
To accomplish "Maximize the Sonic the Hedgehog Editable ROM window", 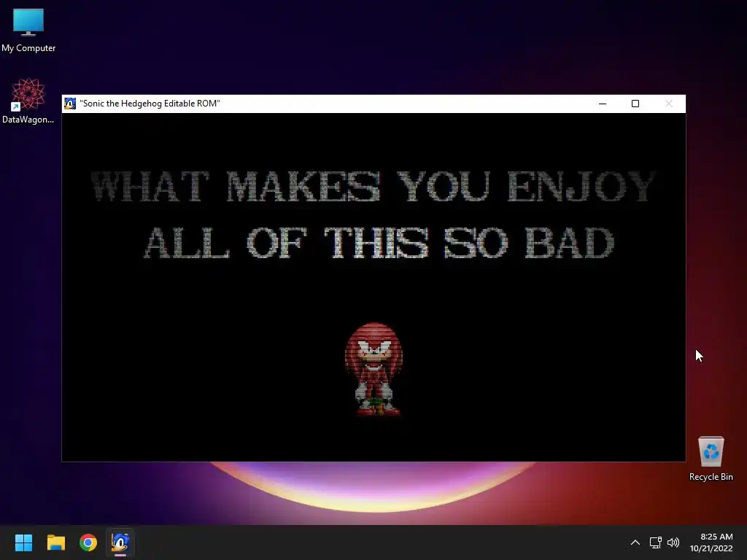I will pyautogui.click(x=635, y=104).
